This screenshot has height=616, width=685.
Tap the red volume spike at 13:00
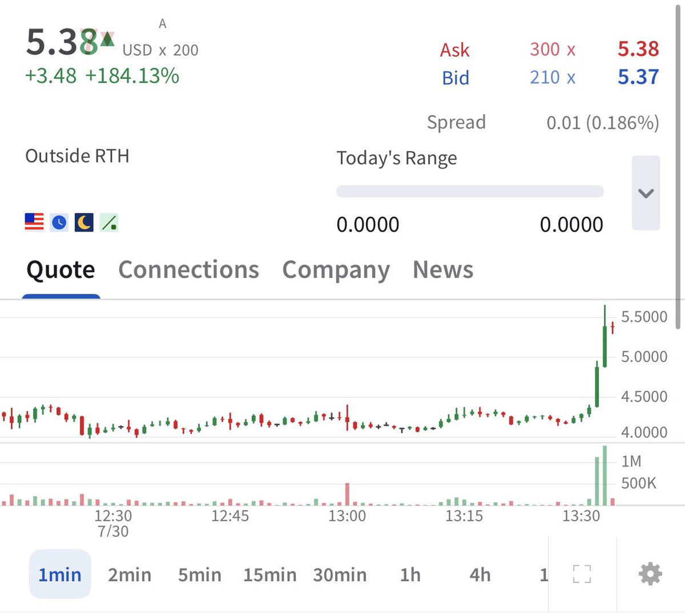pyautogui.click(x=346, y=494)
